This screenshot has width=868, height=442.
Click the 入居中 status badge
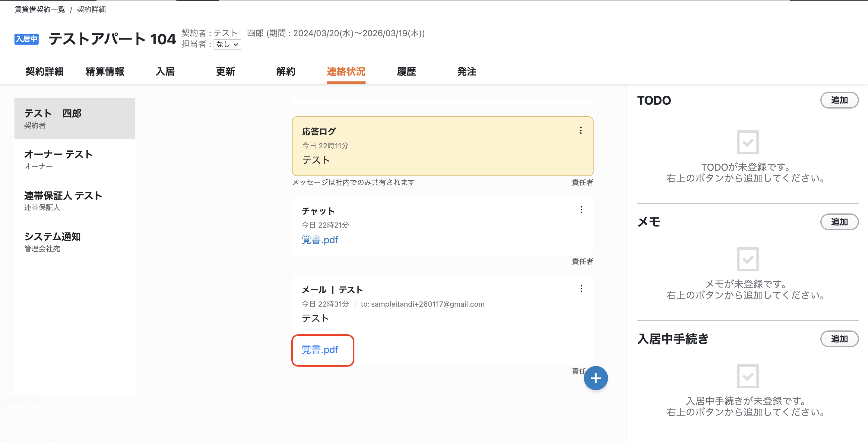[26, 39]
